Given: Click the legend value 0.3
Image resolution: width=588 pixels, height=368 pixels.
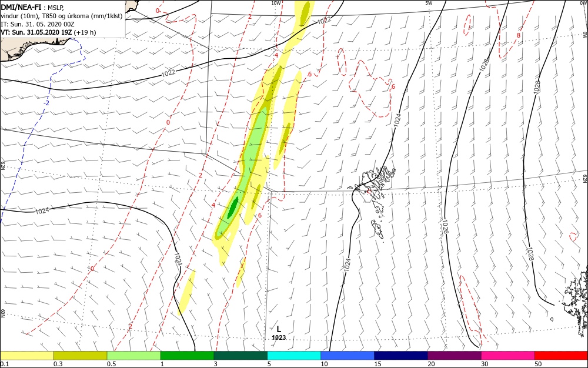Looking at the screenshot, I should click(x=58, y=364).
